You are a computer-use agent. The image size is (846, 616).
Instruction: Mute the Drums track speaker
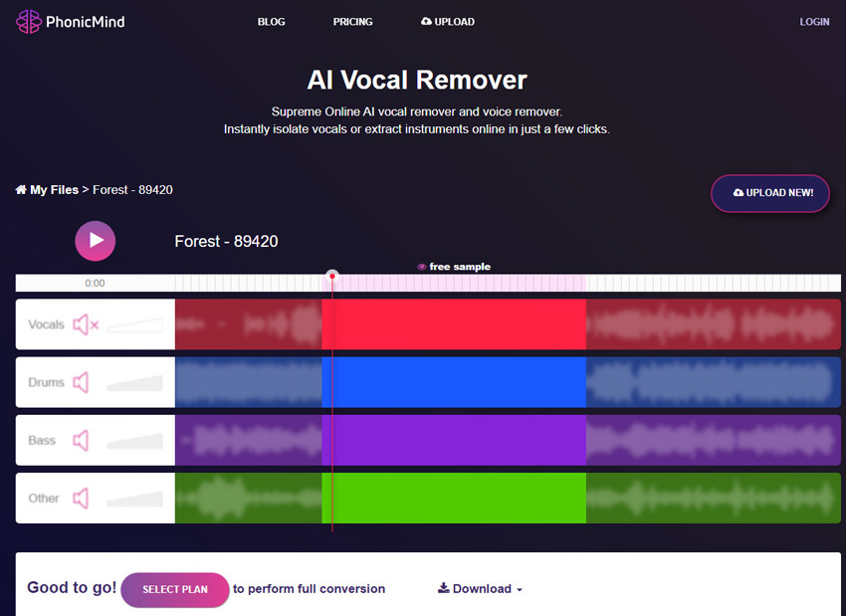point(81,382)
